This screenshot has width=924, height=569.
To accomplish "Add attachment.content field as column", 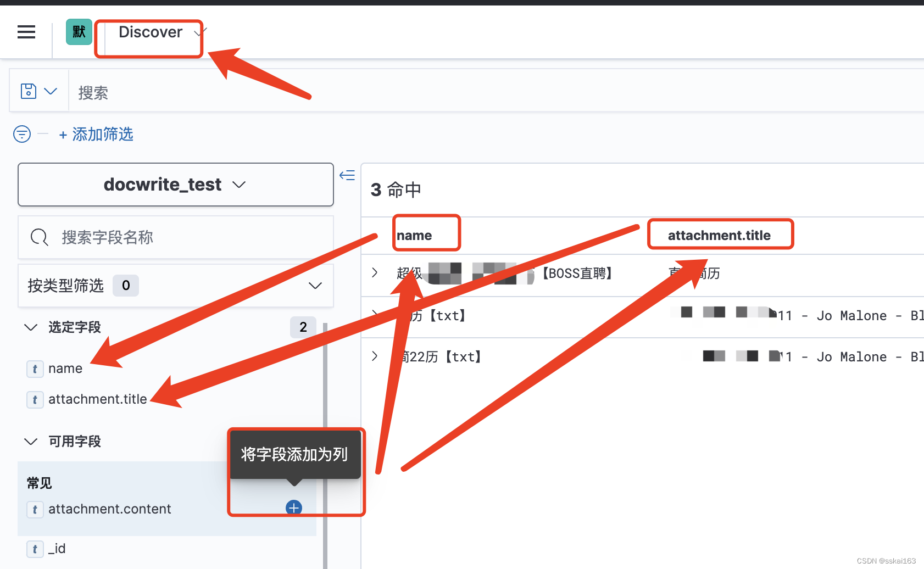I will 294,507.
